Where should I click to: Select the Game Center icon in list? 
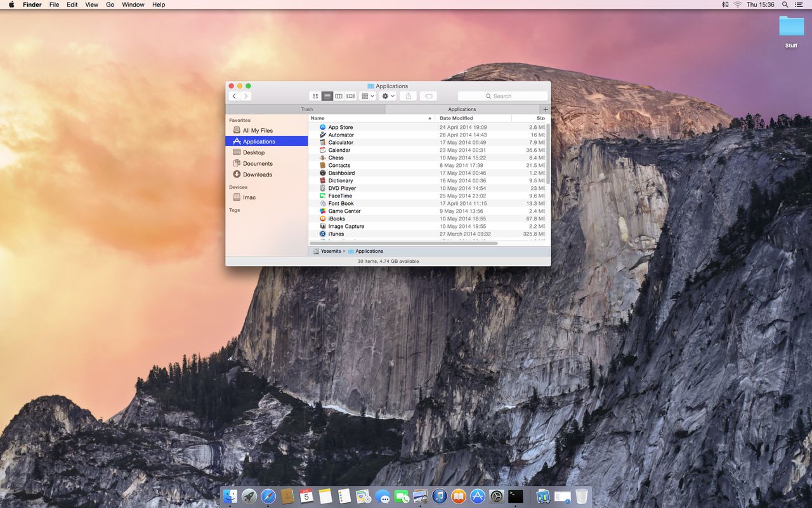tap(322, 211)
